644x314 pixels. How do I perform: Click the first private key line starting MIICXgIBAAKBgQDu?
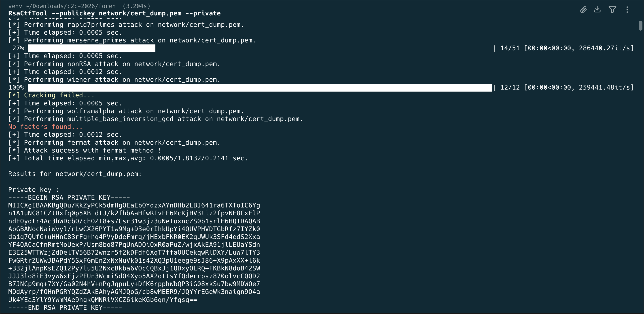click(x=134, y=205)
